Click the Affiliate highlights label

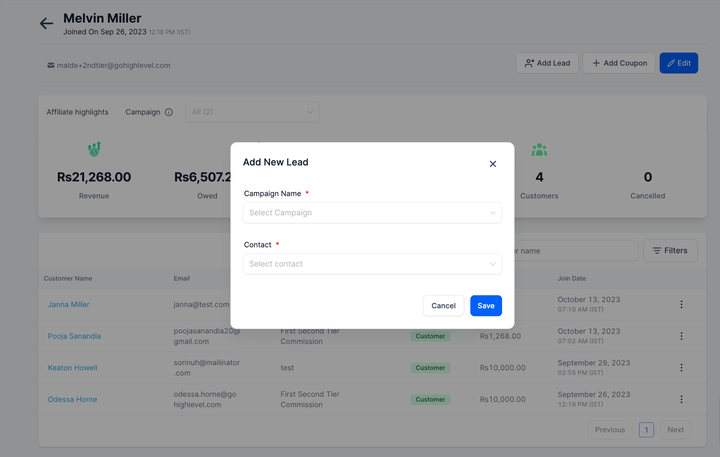coord(77,112)
